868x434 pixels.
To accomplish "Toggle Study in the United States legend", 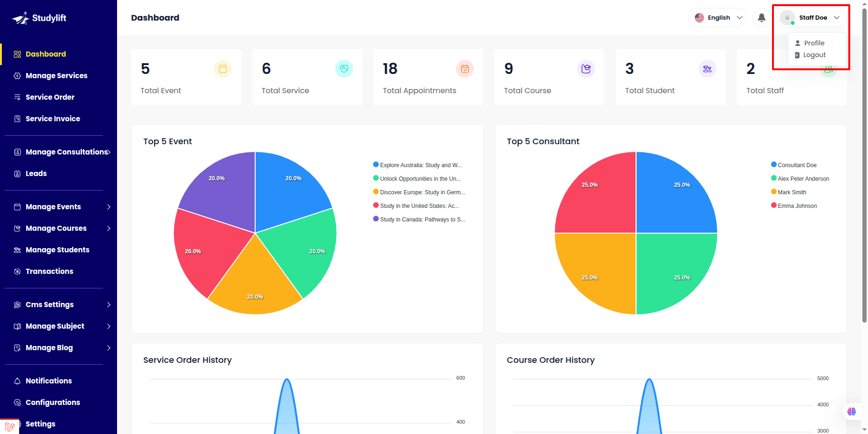I will pos(416,206).
